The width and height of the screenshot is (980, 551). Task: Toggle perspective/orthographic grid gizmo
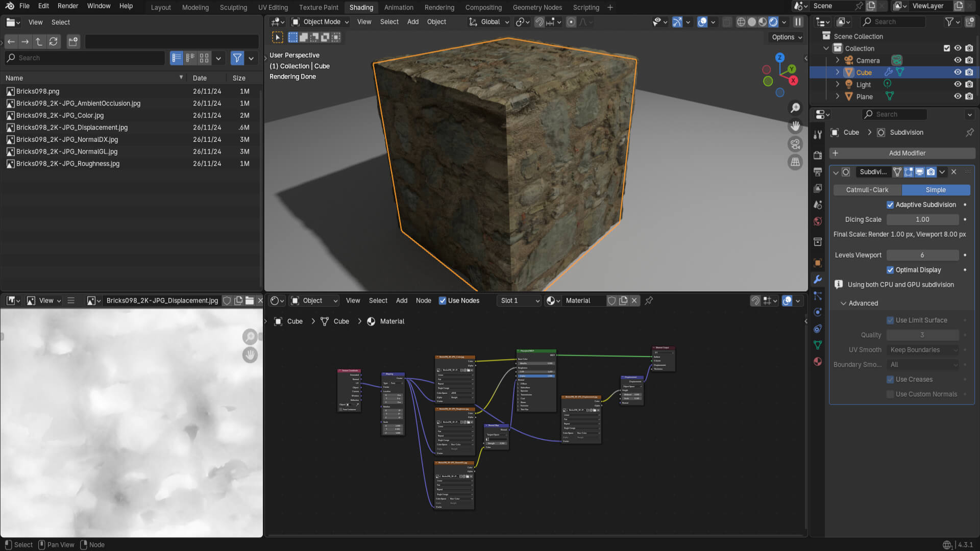tap(795, 162)
